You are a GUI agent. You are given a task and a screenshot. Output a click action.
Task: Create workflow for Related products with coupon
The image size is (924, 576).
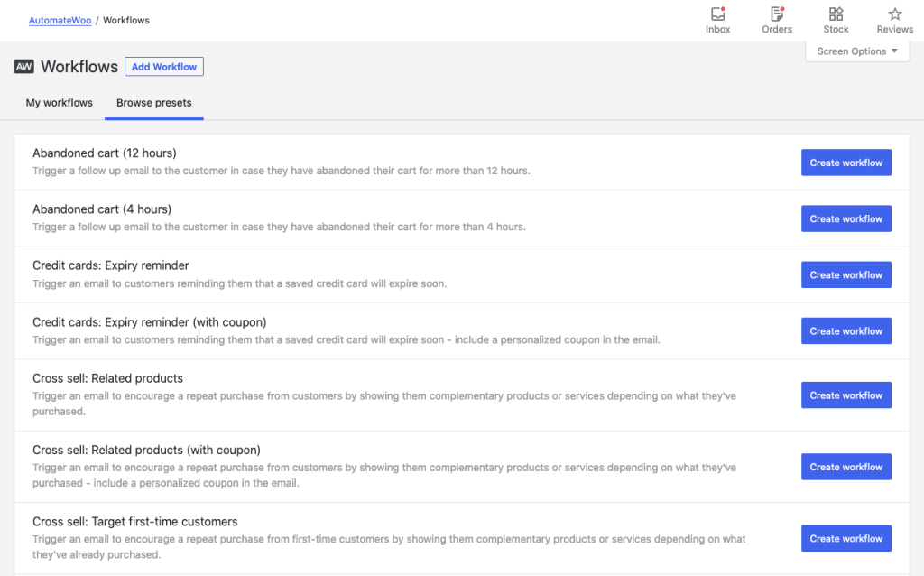845,467
